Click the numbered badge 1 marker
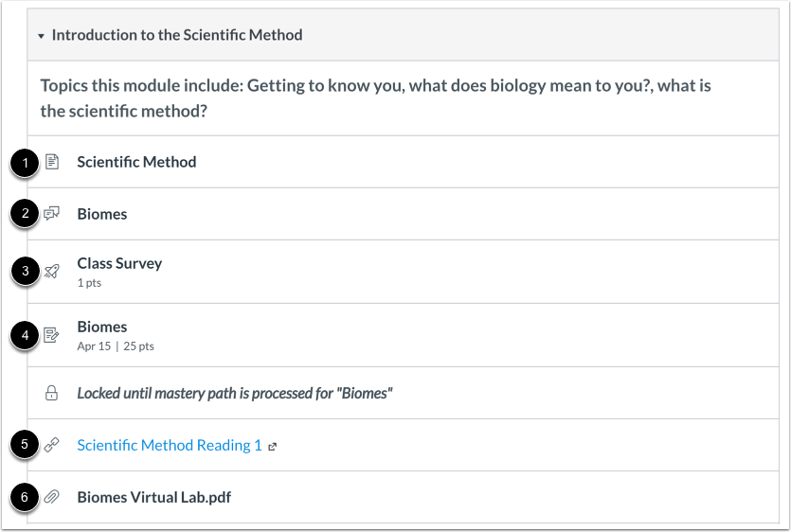The width and height of the screenshot is (791, 532). (25, 163)
